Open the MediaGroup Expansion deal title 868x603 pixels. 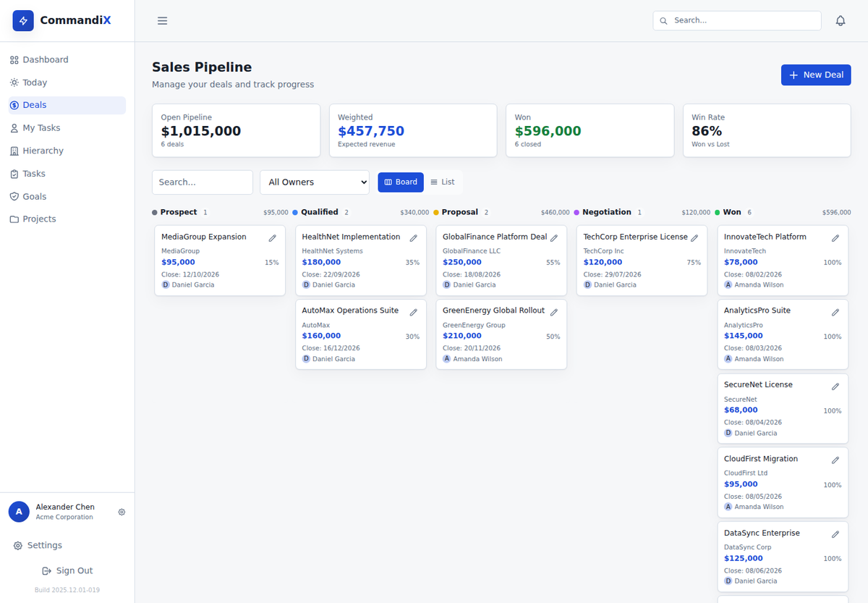click(x=204, y=237)
